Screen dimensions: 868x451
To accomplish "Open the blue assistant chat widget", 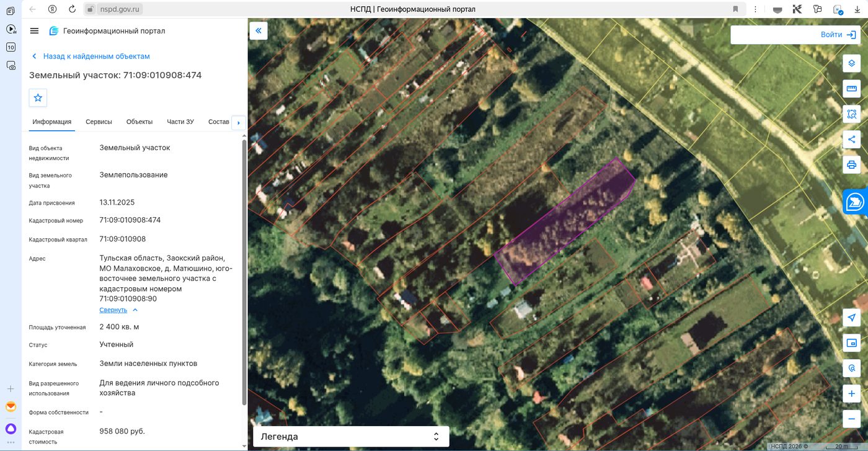I will [856, 202].
